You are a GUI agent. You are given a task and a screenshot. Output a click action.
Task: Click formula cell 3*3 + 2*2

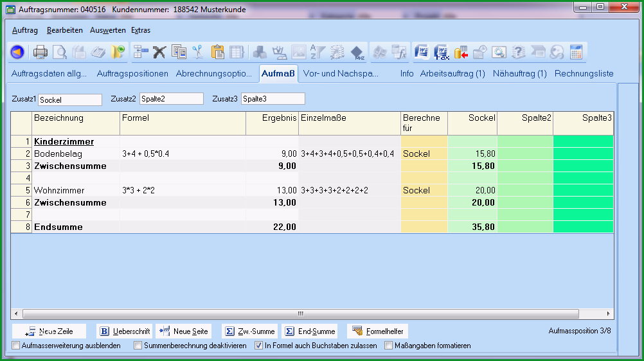[183, 190]
